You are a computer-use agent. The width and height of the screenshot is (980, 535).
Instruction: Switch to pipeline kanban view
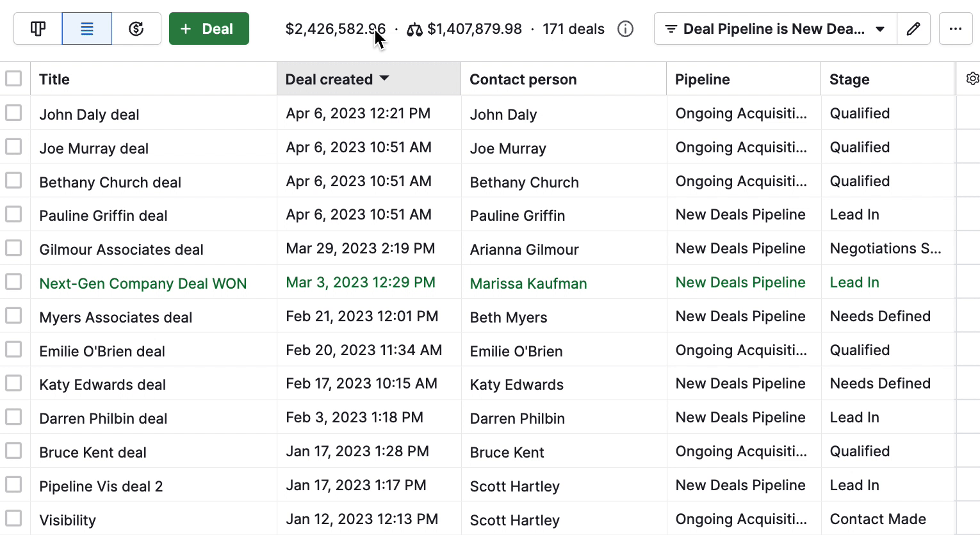[38, 29]
